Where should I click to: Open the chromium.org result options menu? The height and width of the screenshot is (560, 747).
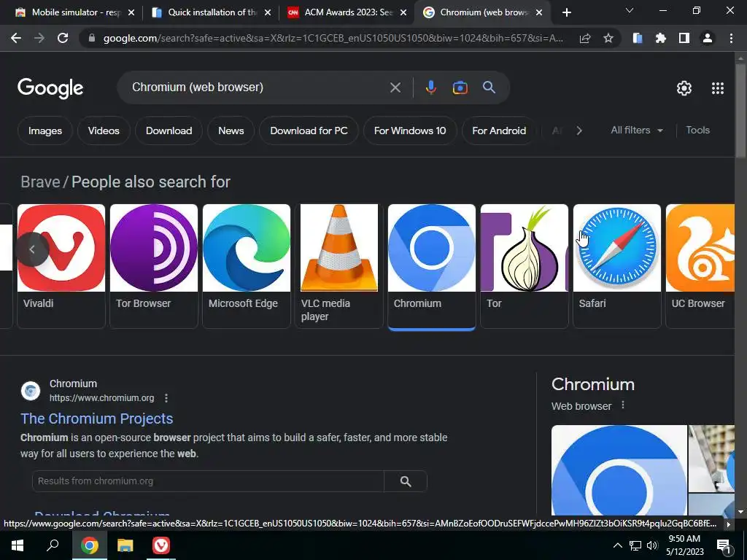pos(166,397)
